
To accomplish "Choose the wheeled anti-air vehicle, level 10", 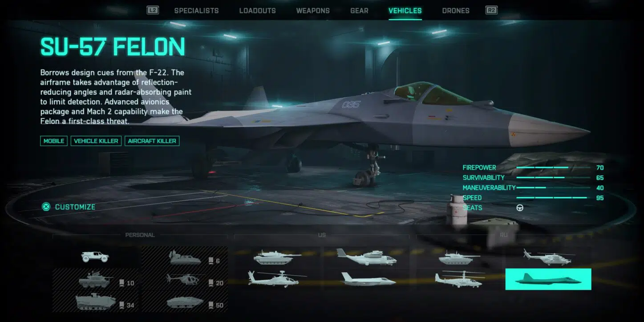I will [x=95, y=279].
